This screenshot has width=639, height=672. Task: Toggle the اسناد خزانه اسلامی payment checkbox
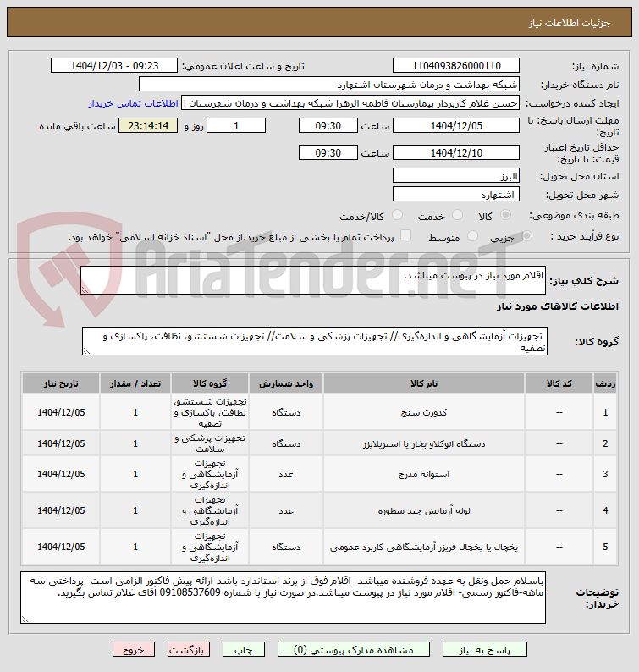point(405,235)
